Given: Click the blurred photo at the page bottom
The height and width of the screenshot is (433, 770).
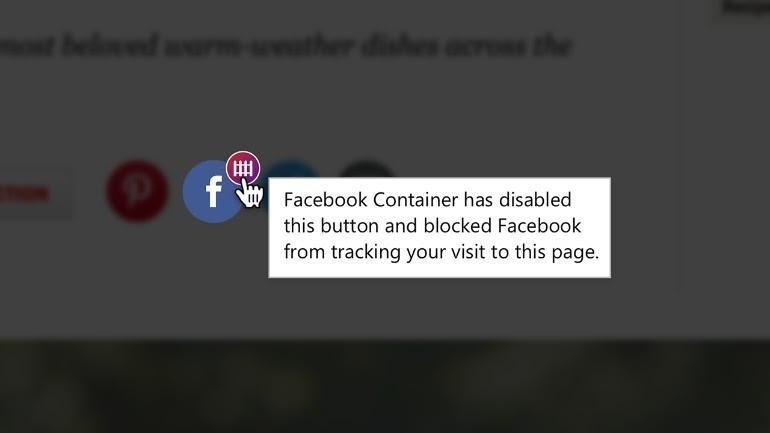Looking at the screenshot, I should tap(385, 386).
